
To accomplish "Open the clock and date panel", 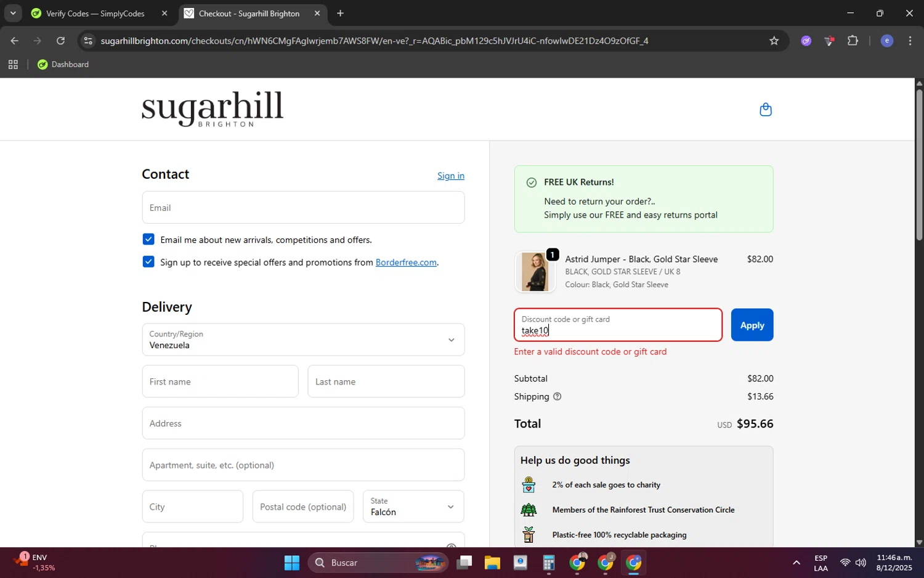I will (894, 563).
